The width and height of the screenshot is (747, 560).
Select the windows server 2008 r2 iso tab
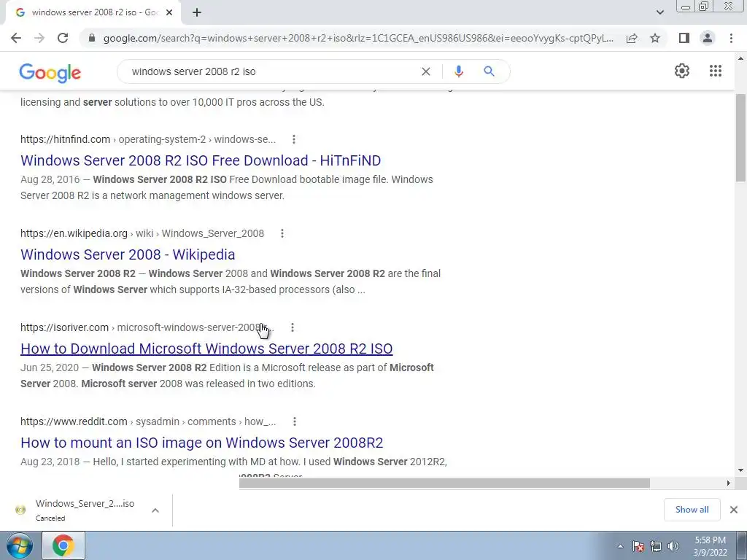coord(93,12)
